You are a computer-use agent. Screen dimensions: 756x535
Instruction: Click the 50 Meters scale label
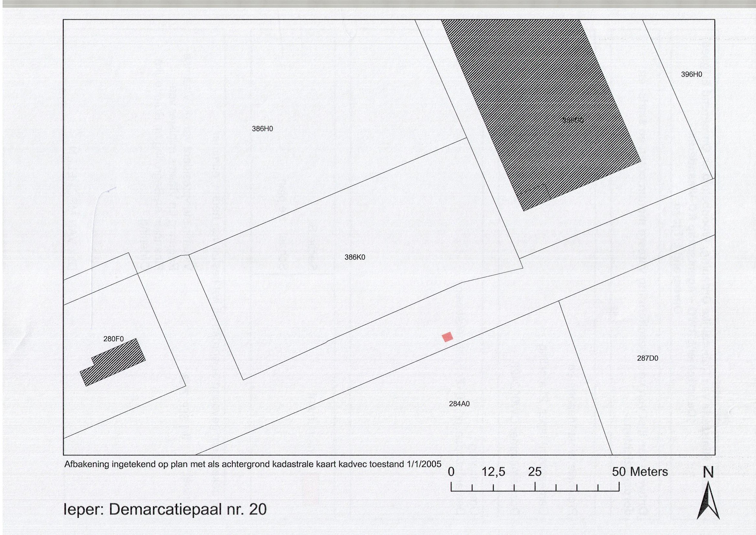click(x=640, y=472)
